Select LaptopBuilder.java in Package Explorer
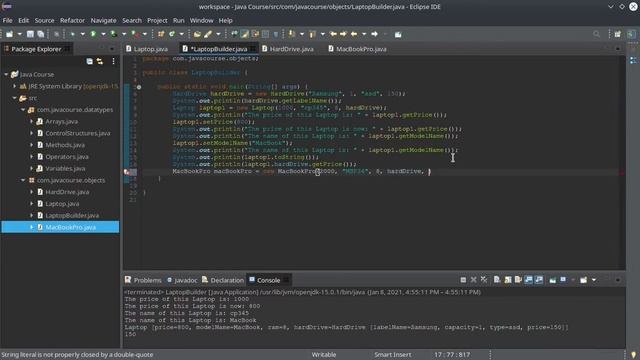Viewport: 640px width, 360px height. point(72,215)
